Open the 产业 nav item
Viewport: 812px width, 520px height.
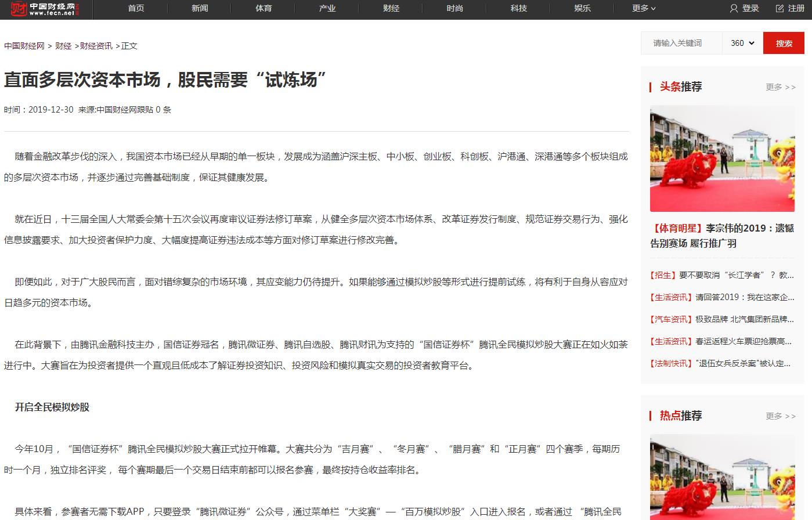(x=327, y=8)
